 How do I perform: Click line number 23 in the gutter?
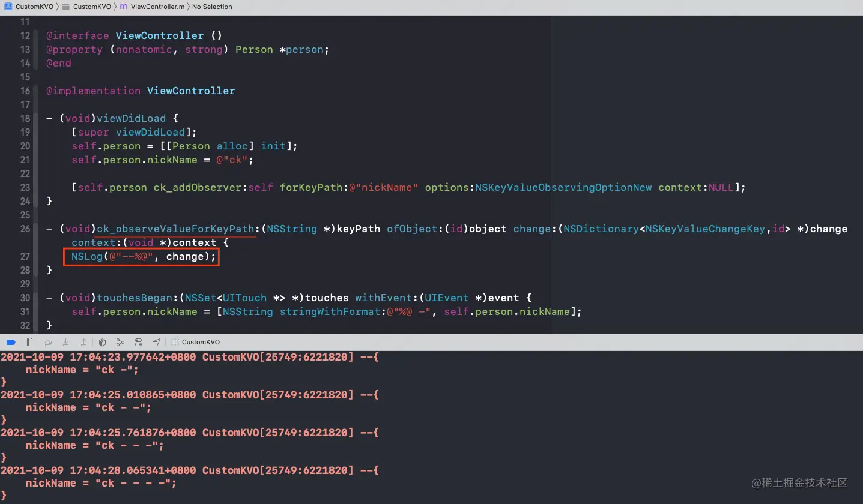[25, 187]
